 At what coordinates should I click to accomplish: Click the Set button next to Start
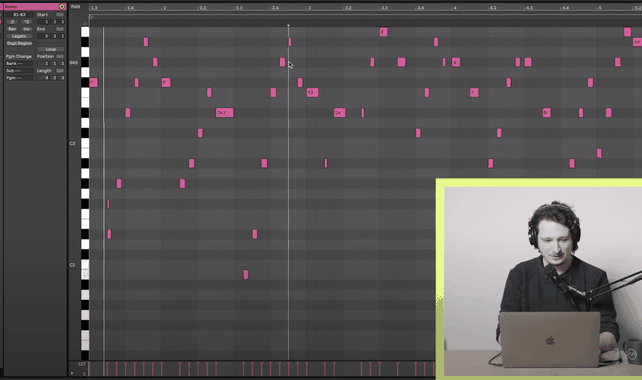(60, 15)
